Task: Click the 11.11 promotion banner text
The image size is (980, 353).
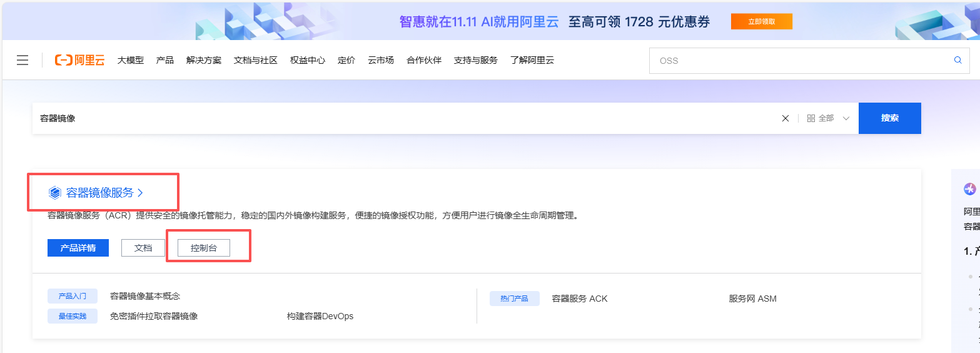Action: (555, 22)
